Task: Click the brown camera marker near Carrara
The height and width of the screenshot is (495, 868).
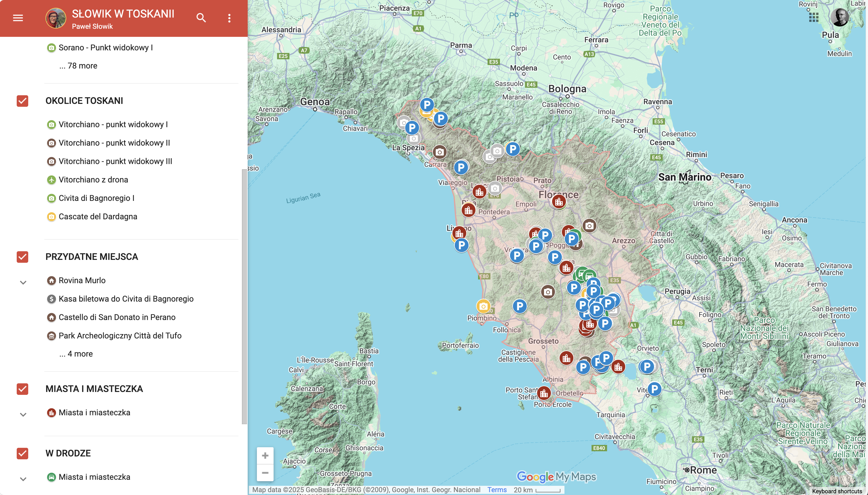Action: coord(439,152)
